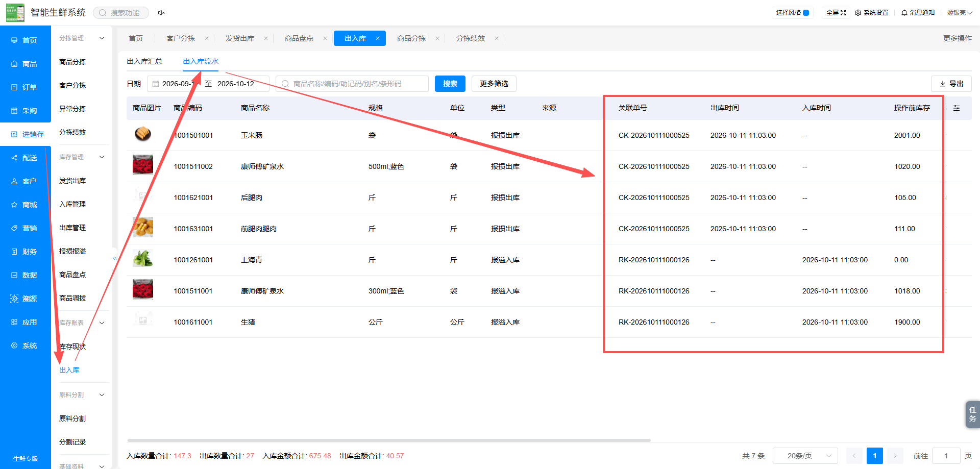
Task: Collapse sidebar with the « handle
Action: coord(115,258)
